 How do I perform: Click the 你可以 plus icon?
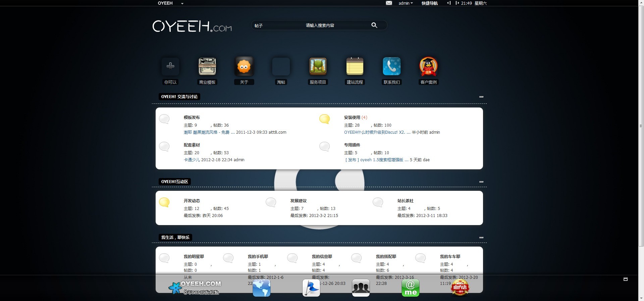point(170,66)
